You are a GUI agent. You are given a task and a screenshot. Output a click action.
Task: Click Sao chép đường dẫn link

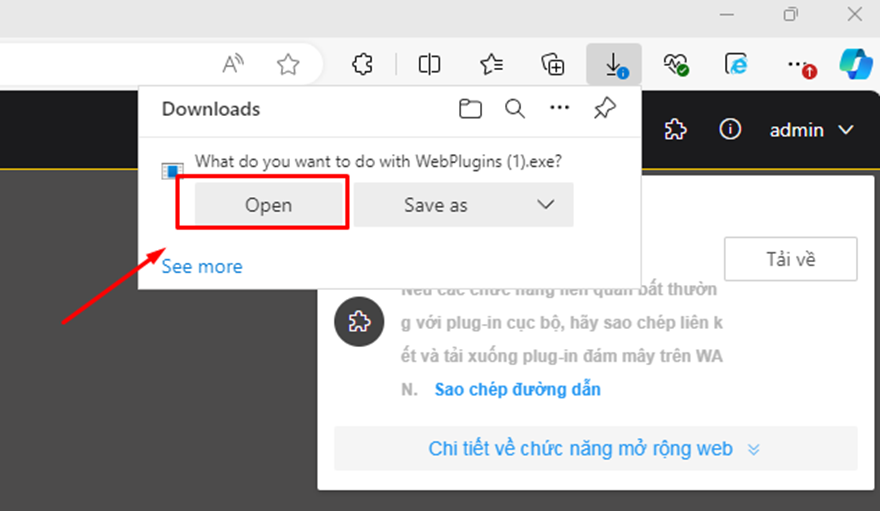coord(517,389)
